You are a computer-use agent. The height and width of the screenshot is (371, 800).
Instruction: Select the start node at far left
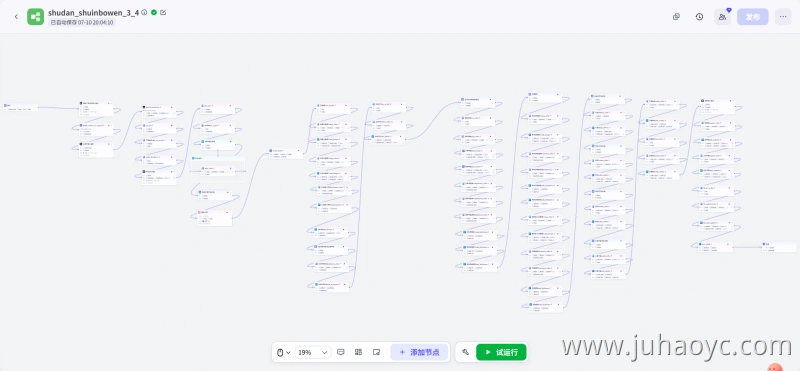(x=20, y=107)
